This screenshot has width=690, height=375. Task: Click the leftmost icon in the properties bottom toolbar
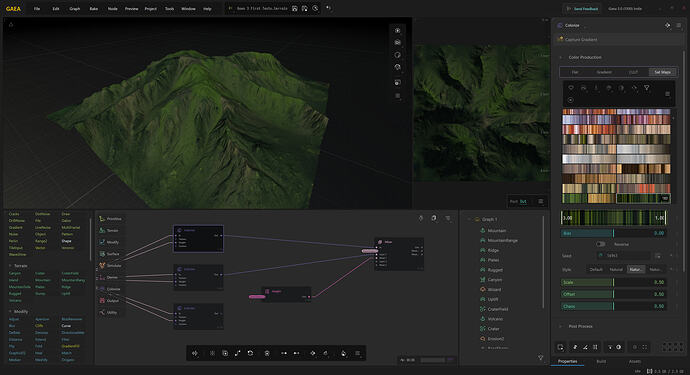tap(560, 347)
